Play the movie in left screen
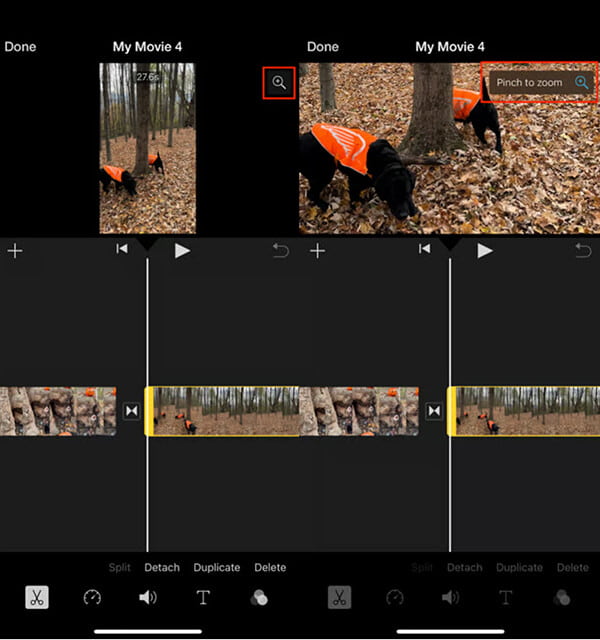Image resolution: width=600 pixels, height=640 pixels. point(182,251)
